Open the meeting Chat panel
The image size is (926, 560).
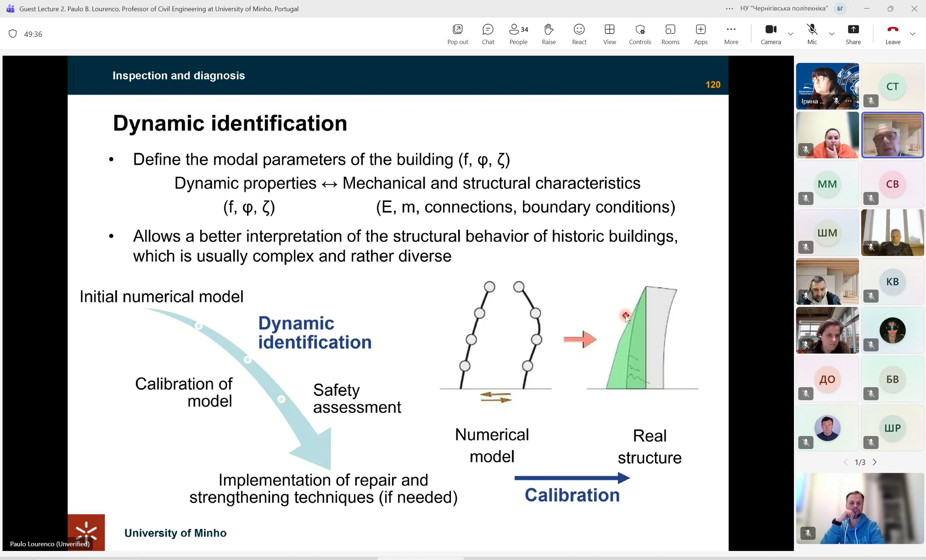coord(488,34)
